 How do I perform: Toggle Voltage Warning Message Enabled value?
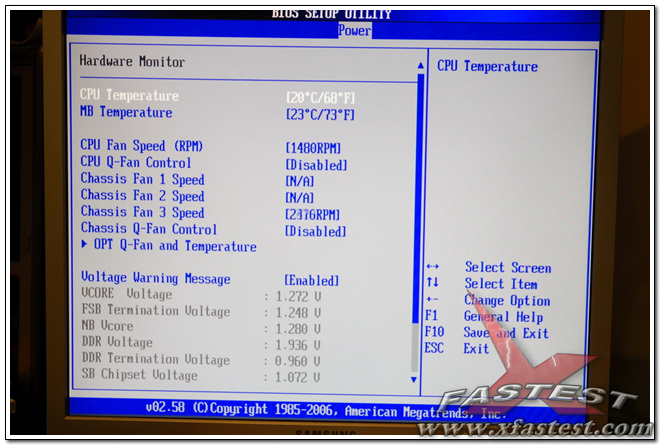click(311, 281)
